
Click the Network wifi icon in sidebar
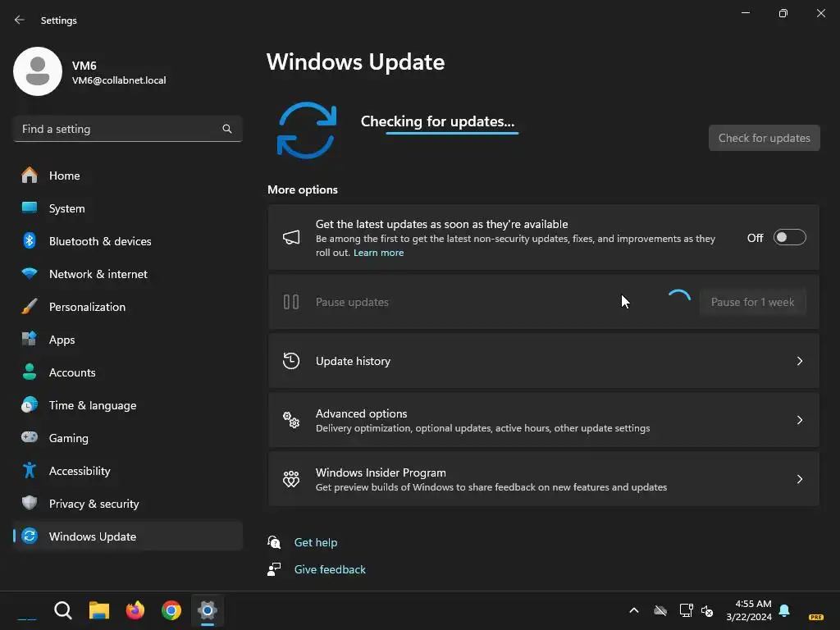click(30, 274)
